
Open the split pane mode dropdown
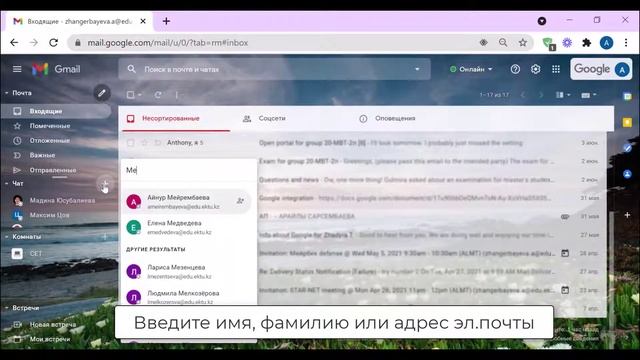coord(563,95)
